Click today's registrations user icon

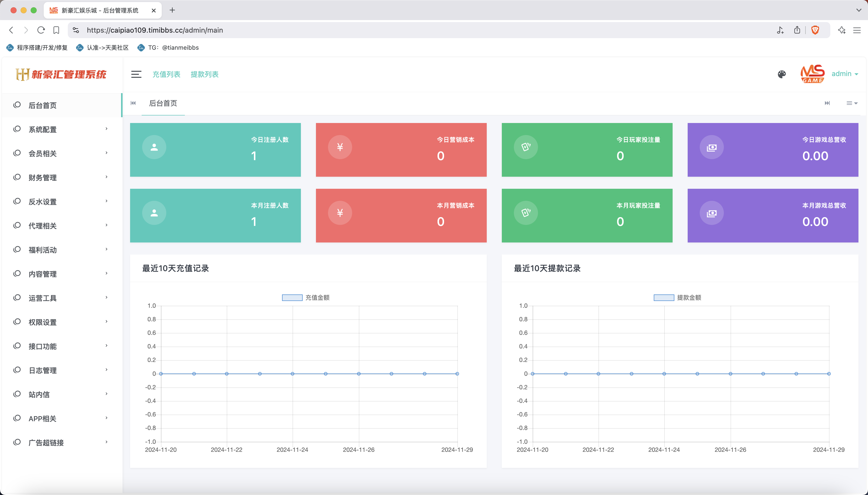pos(154,147)
